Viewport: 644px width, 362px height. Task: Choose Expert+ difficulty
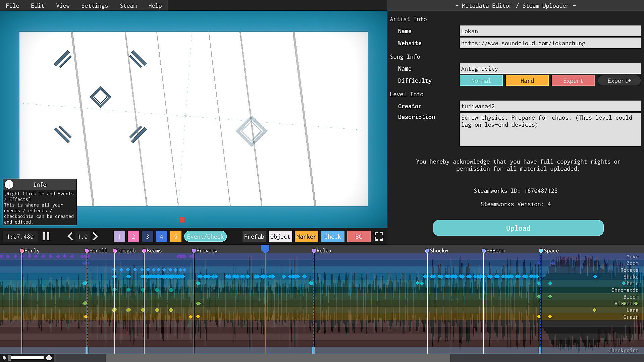[x=619, y=81]
